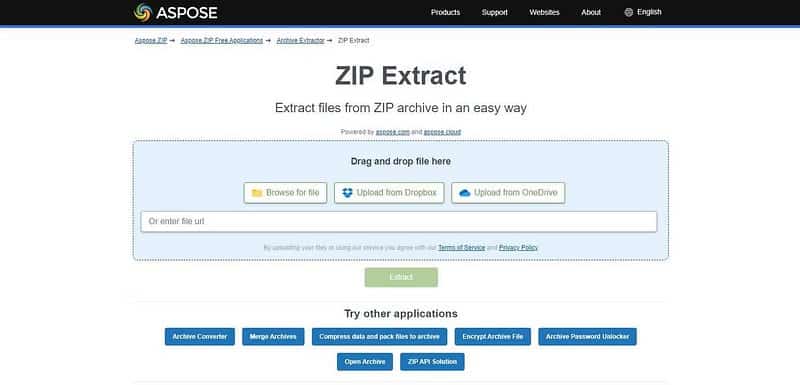Click the green Extract button
The width and height of the screenshot is (800, 385).
click(401, 277)
